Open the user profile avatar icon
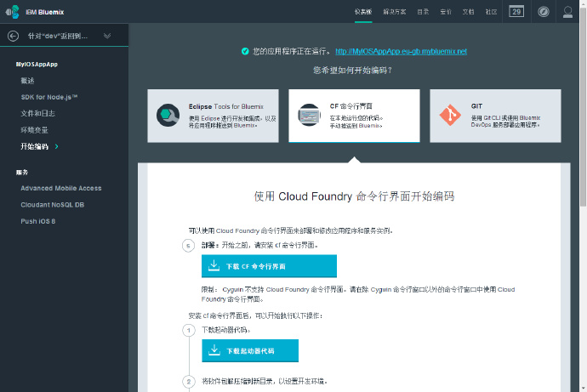587x392 pixels. [x=567, y=12]
